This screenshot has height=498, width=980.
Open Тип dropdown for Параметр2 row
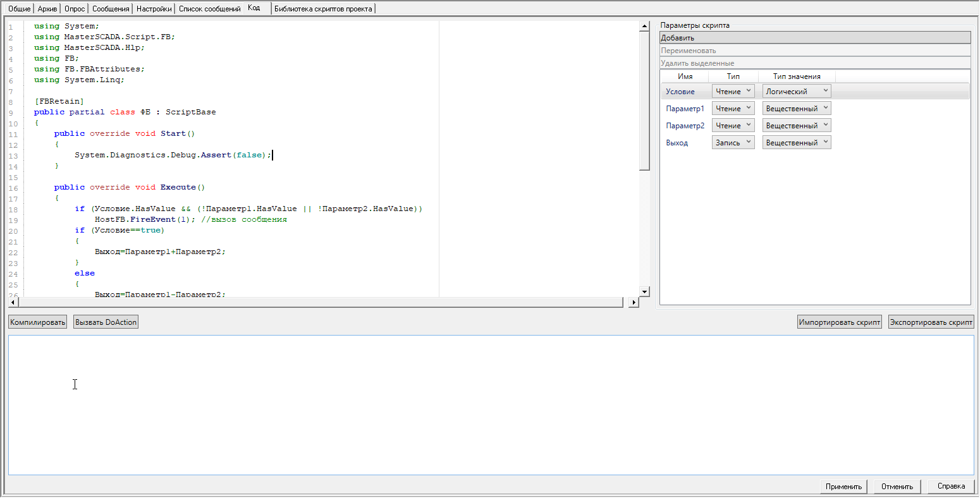coord(733,126)
